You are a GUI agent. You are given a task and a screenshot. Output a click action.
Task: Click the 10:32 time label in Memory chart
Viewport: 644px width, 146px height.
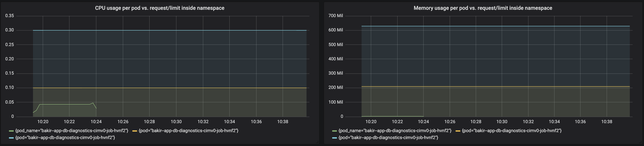pos(528,122)
